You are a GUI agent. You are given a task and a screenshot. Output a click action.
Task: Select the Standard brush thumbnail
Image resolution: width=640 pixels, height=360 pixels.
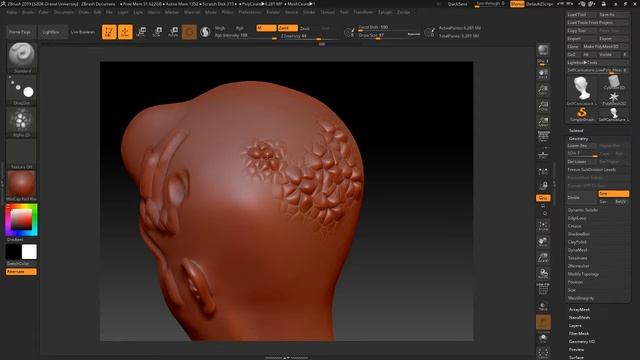pyautogui.click(x=22, y=55)
